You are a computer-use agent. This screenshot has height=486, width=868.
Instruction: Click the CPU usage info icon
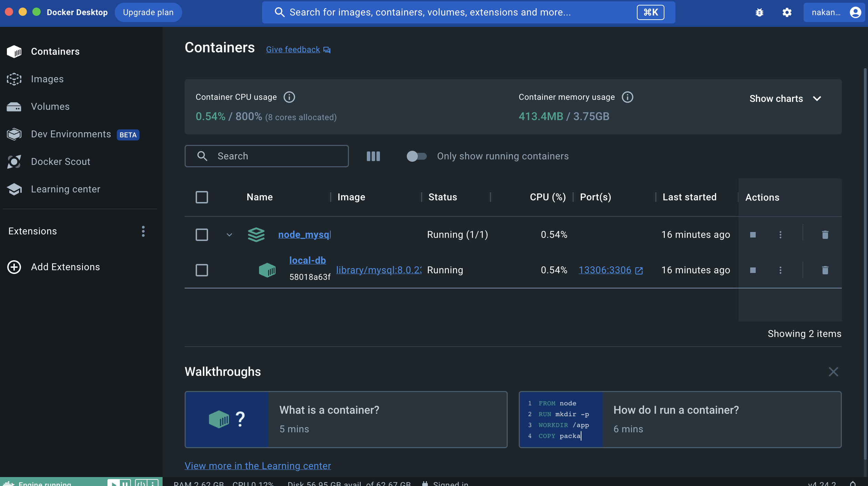point(289,97)
